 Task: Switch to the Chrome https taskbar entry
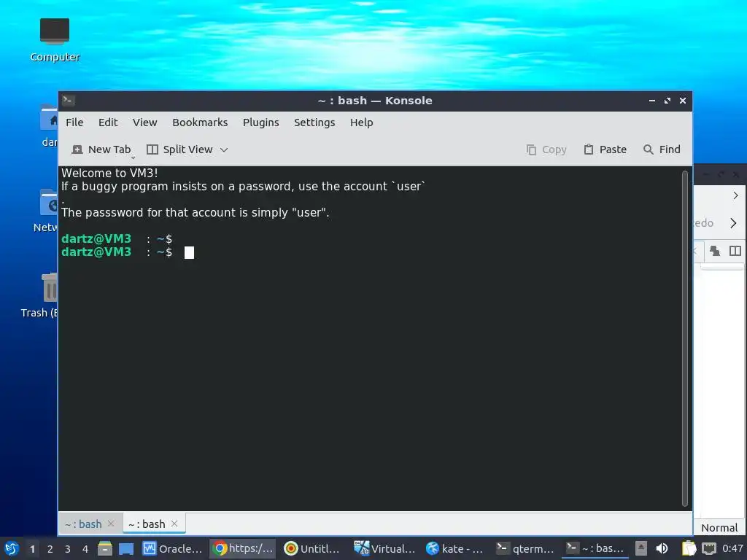[243, 548]
